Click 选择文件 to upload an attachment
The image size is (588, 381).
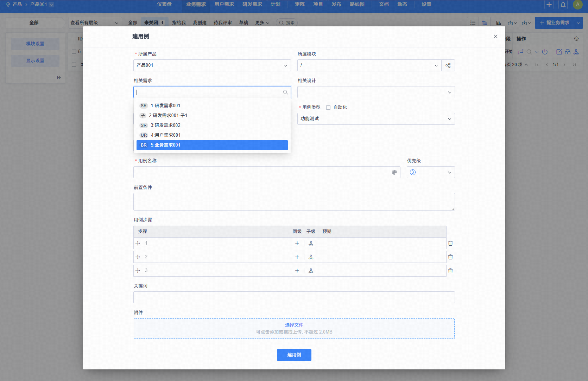294,325
